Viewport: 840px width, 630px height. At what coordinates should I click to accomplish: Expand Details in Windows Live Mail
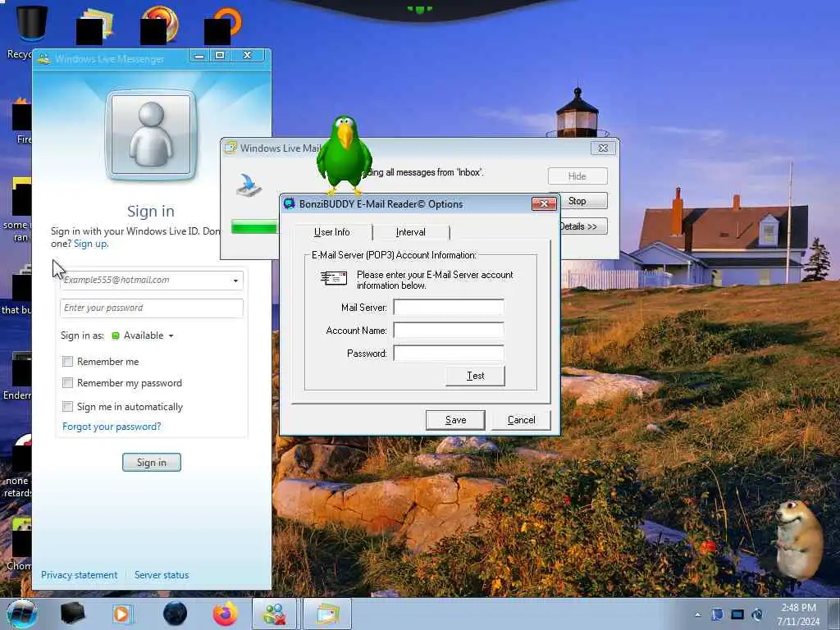pos(583,226)
